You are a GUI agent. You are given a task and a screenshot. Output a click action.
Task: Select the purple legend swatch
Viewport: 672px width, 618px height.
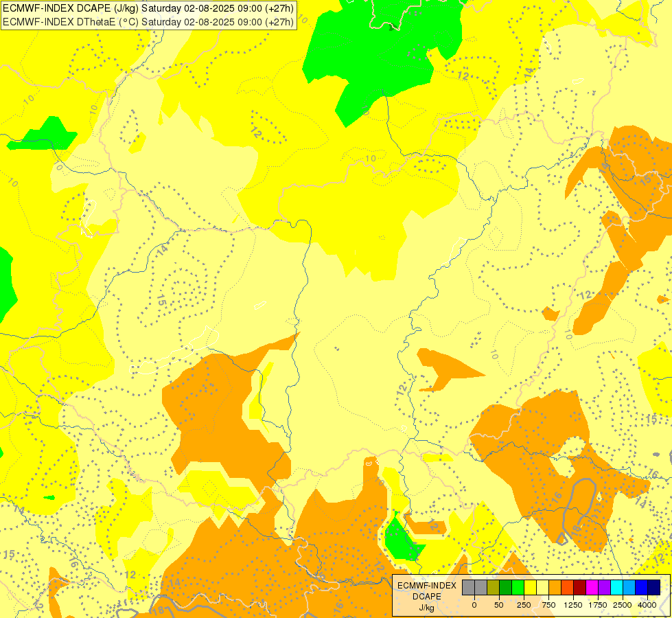coord(604,587)
